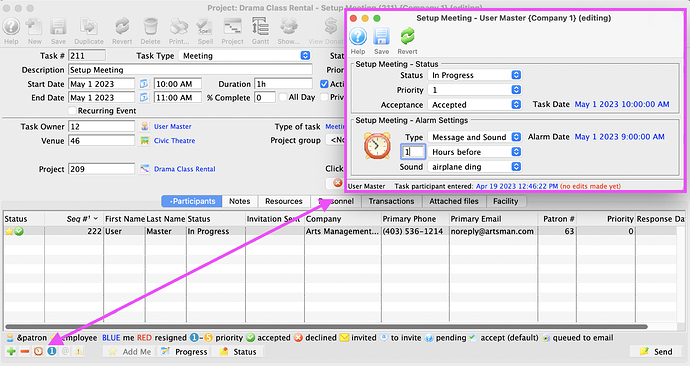Click the Task Owner lookup icon
The width and height of the screenshot is (690, 366).
(x=144, y=127)
